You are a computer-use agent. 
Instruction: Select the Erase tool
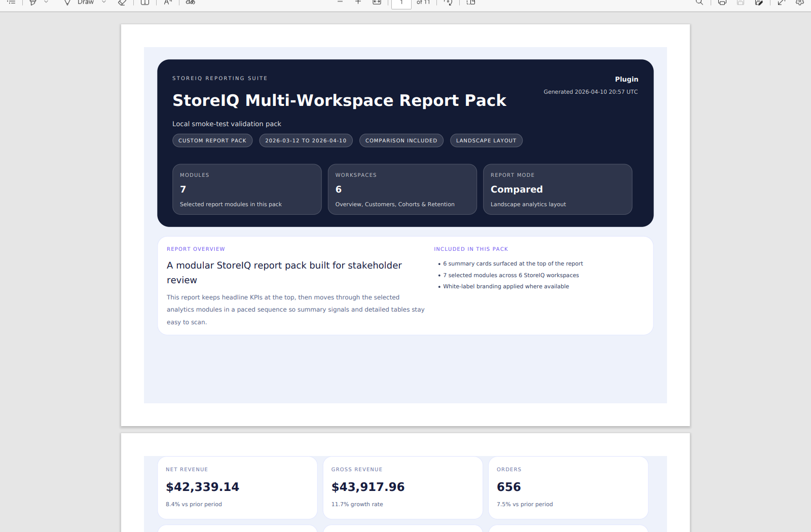click(x=122, y=2)
